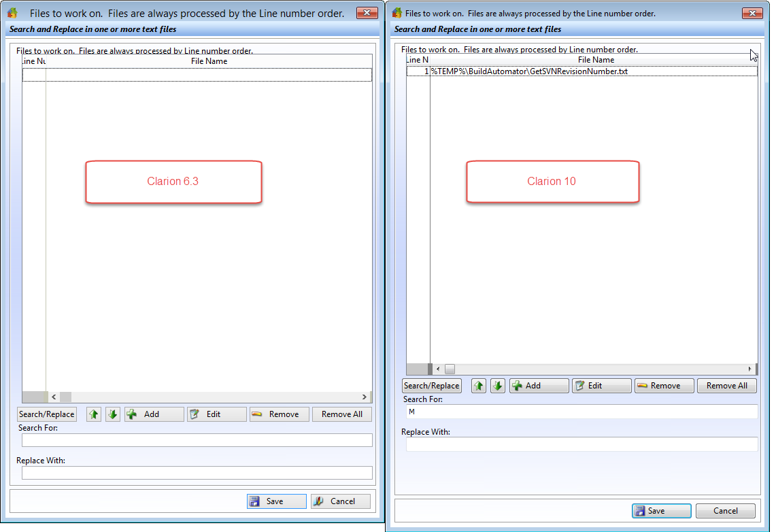The width and height of the screenshot is (776, 532).
Task: Close the Clarion 6.3 window
Action: click(367, 13)
